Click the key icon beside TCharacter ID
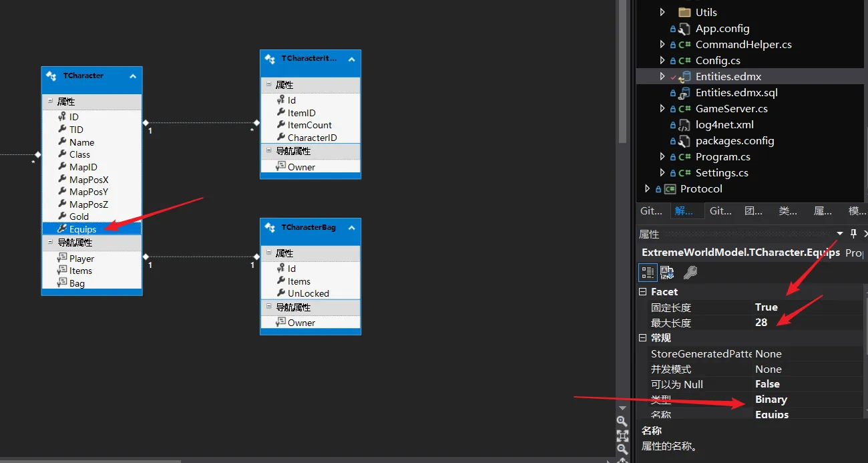The image size is (868, 463). pos(62,117)
